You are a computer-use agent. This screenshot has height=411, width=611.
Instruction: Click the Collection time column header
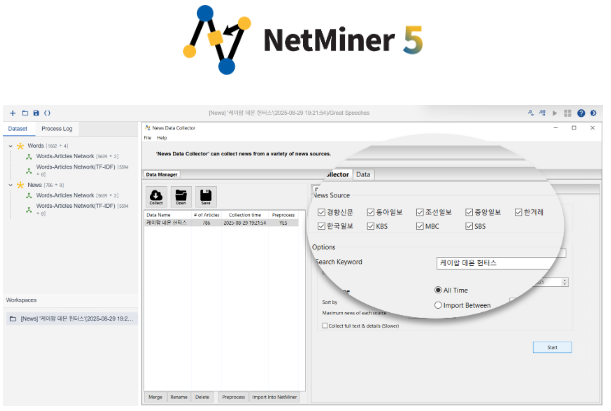[x=245, y=215]
